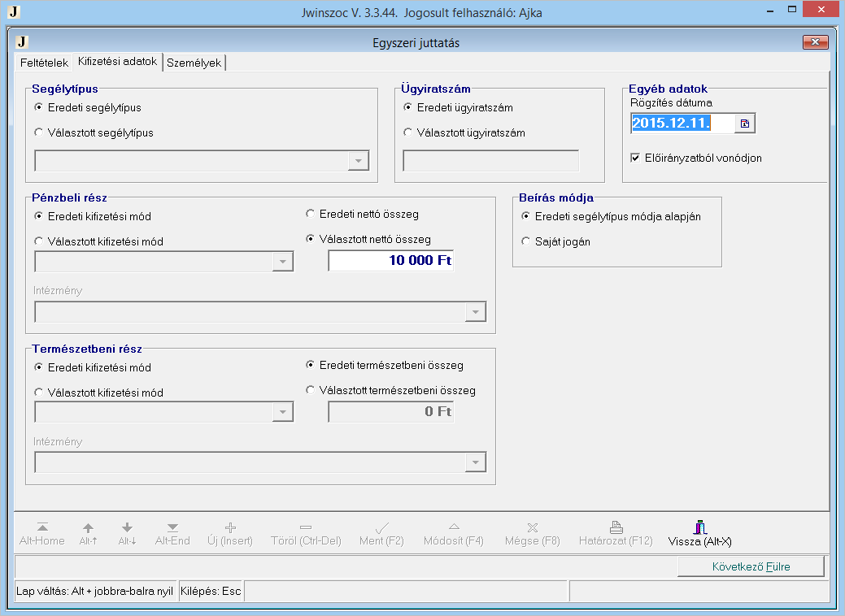Image resolution: width=845 pixels, height=616 pixels.
Task: Cancel with Mégse (F8)
Action: (x=533, y=534)
